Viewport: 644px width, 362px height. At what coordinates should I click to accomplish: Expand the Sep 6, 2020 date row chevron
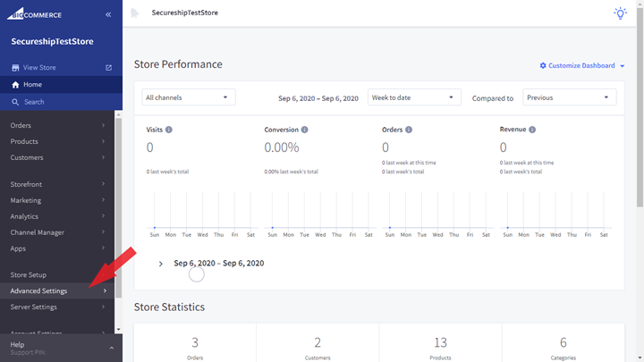point(161,264)
